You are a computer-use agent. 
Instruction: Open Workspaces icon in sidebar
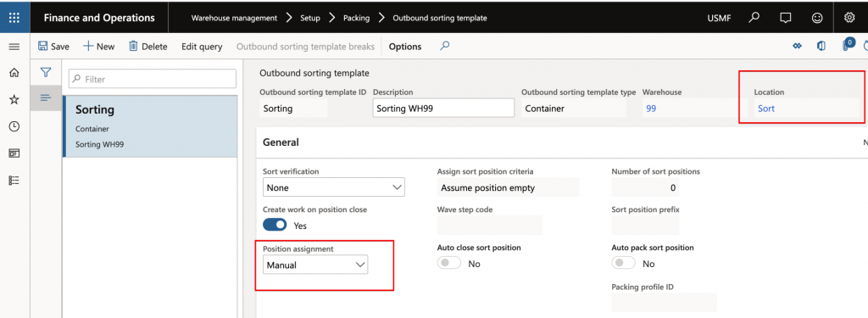pos(14,153)
